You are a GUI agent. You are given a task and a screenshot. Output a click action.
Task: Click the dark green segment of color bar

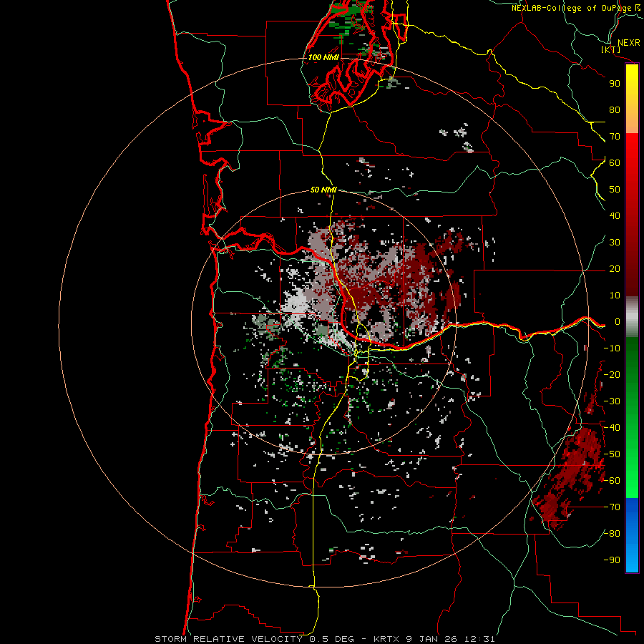(632, 361)
